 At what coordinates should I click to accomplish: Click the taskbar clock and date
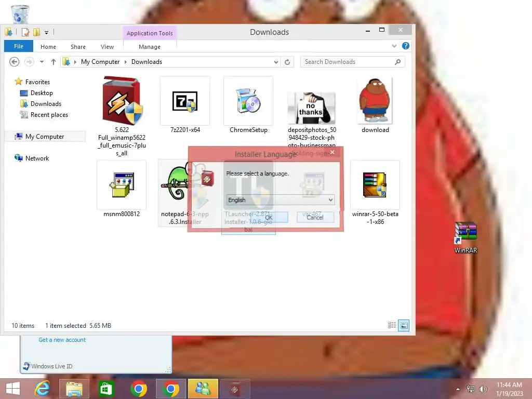[x=509, y=389]
